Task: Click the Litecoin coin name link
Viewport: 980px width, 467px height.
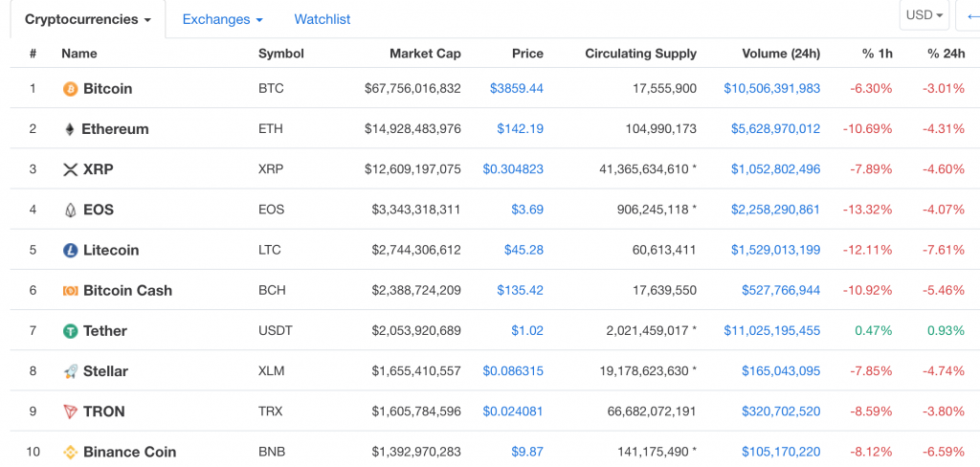Action: [x=111, y=250]
